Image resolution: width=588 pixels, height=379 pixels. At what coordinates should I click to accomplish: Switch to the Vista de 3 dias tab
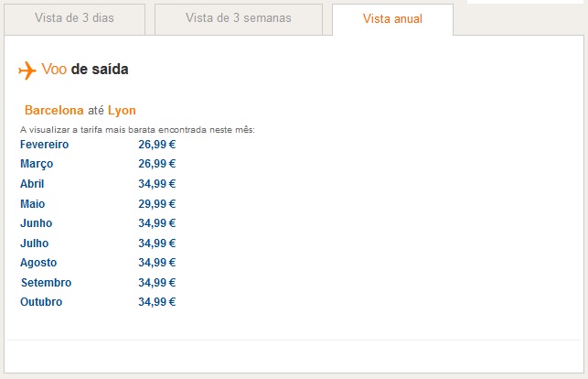[x=75, y=19]
